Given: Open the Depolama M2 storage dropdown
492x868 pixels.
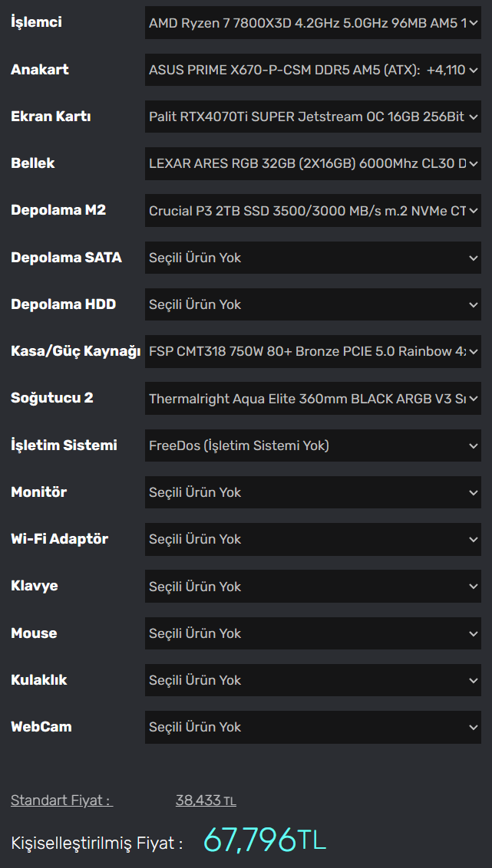Looking at the screenshot, I should (312, 210).
